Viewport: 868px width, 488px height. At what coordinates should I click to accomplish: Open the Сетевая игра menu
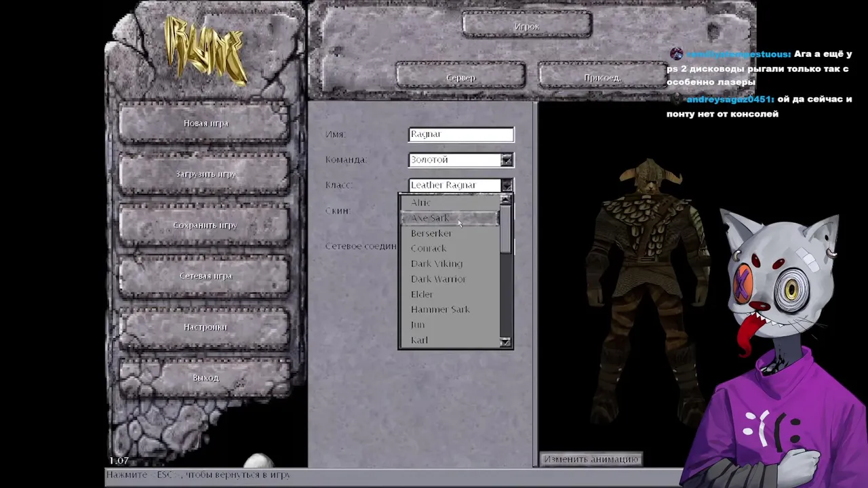point(205,276)
